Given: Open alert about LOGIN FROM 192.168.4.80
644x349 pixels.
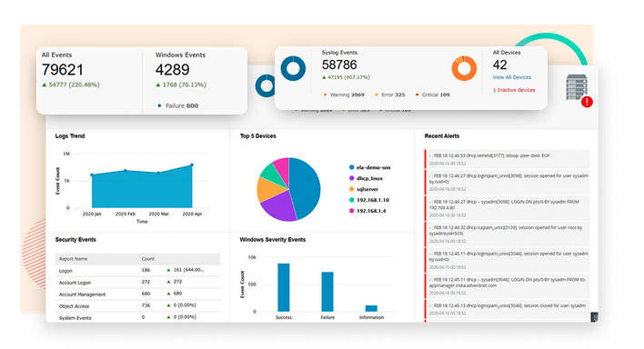Looking at the screenshot, I should [x=508, y=208].
